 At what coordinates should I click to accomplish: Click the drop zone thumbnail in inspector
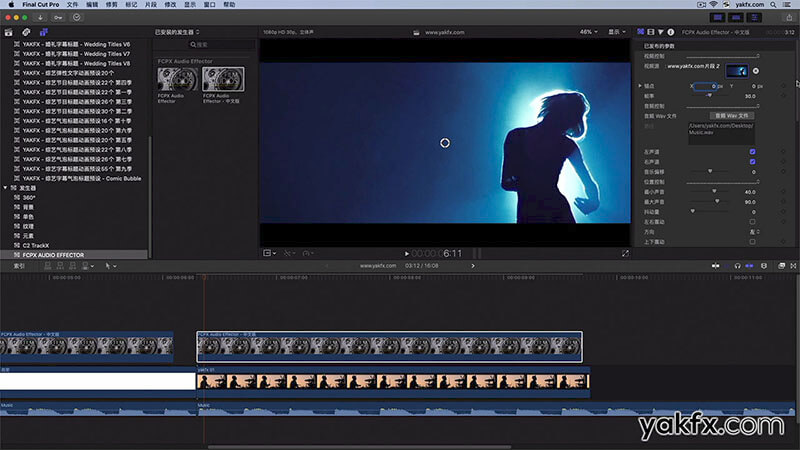pos(737,71)
